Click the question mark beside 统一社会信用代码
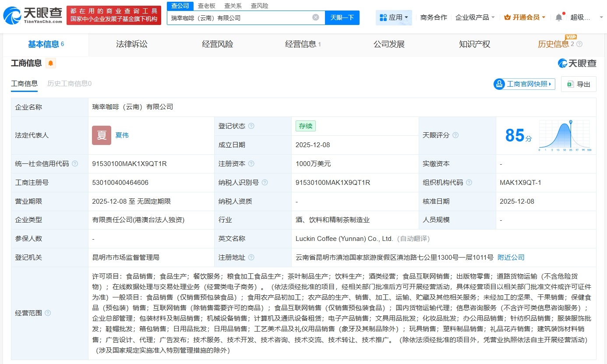The width and height of the screenshot is (607, 364). pos(74,163)
